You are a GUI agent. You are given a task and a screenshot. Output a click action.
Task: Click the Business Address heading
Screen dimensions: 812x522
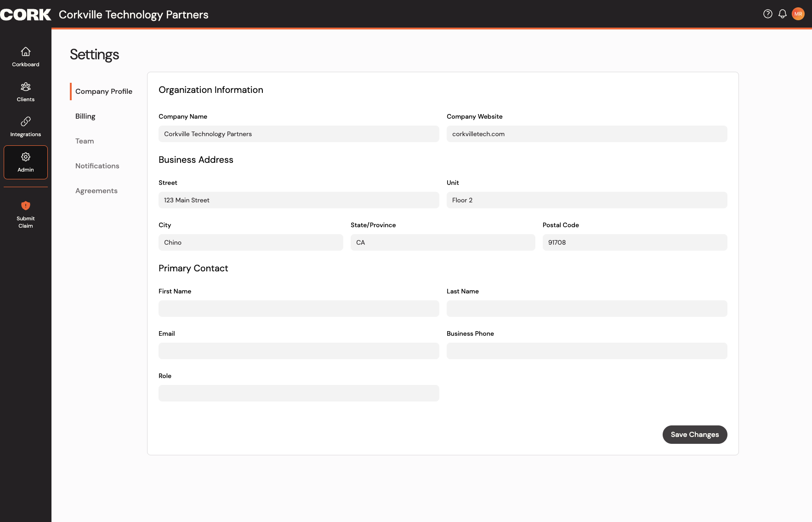point(196,160)
